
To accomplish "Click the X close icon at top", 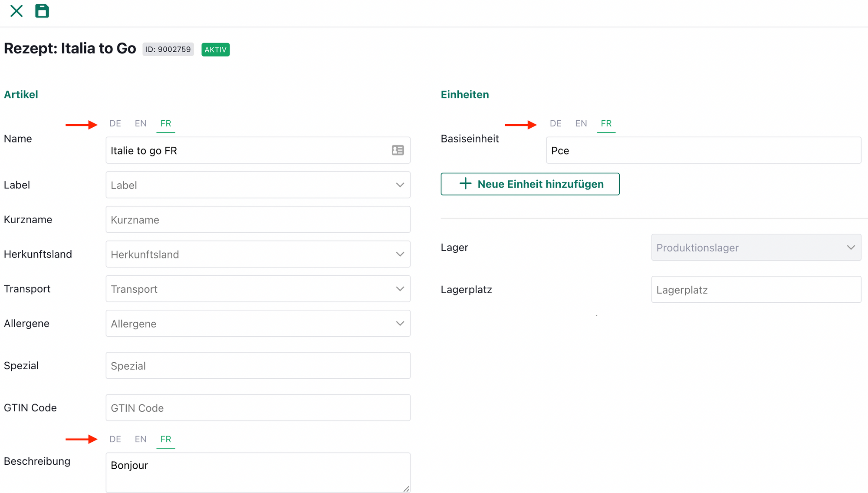I will click(16, 11).
